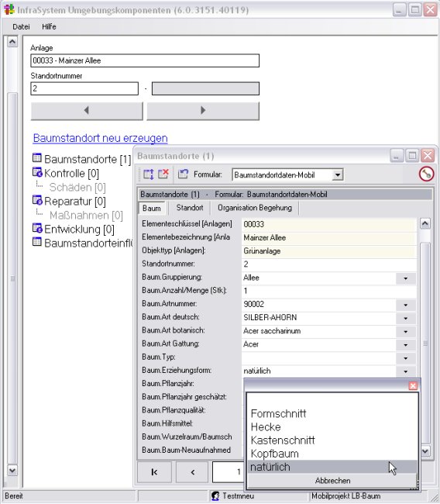The width and height of the screenshot is (440, 504).
Task: Open the Datei menu
Action: click(21, 26)
